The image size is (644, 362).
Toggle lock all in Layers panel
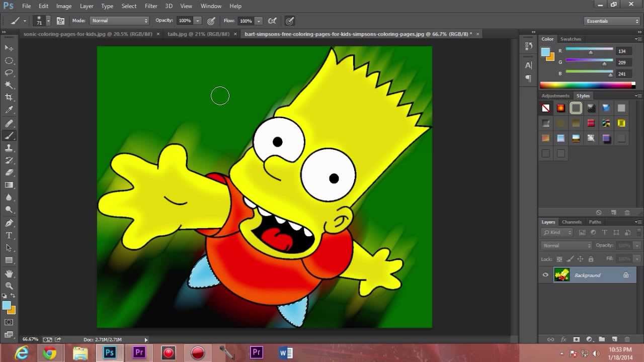pos(591,259)
